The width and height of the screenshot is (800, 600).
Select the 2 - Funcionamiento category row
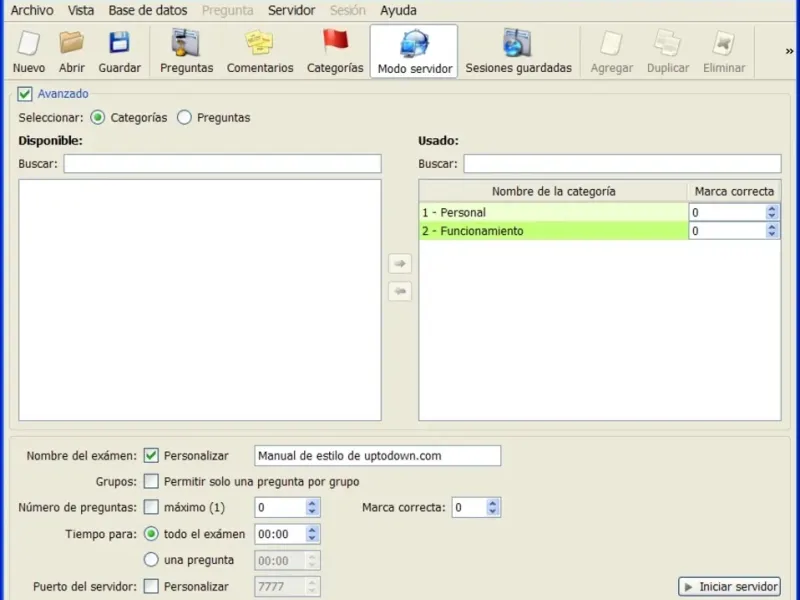554,231
